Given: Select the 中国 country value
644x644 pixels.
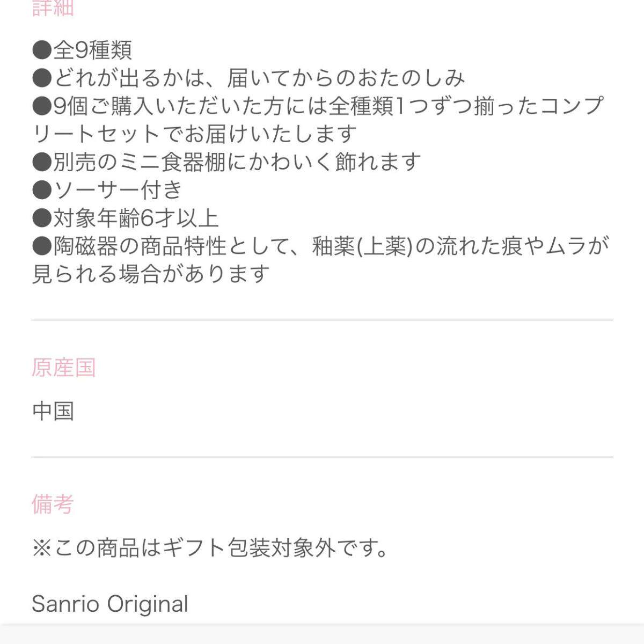Looking at the screenshot, I should 53,411.
